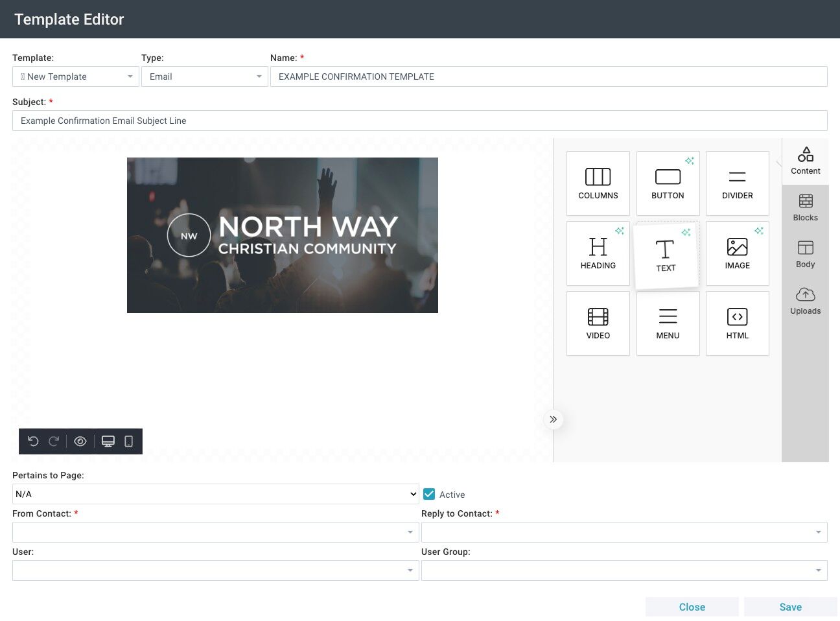Select the North Way banner image
840x621 pixels.
tap(283, 235)
